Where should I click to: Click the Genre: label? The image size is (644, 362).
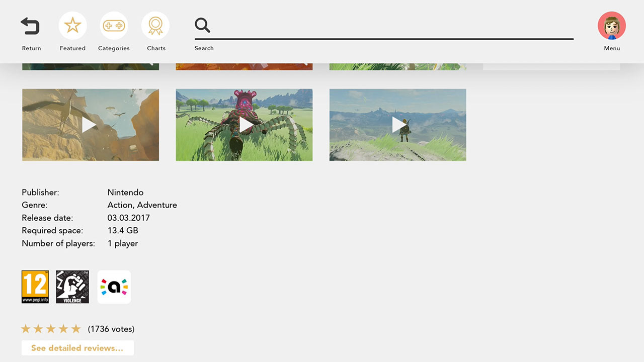35,205
